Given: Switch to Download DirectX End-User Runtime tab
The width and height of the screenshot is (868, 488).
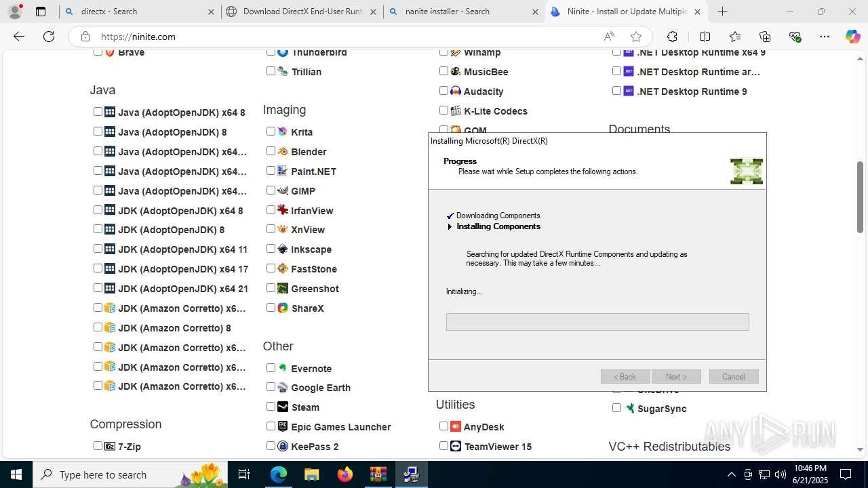Looking at the screenshot, I should [x=302, y=12].
